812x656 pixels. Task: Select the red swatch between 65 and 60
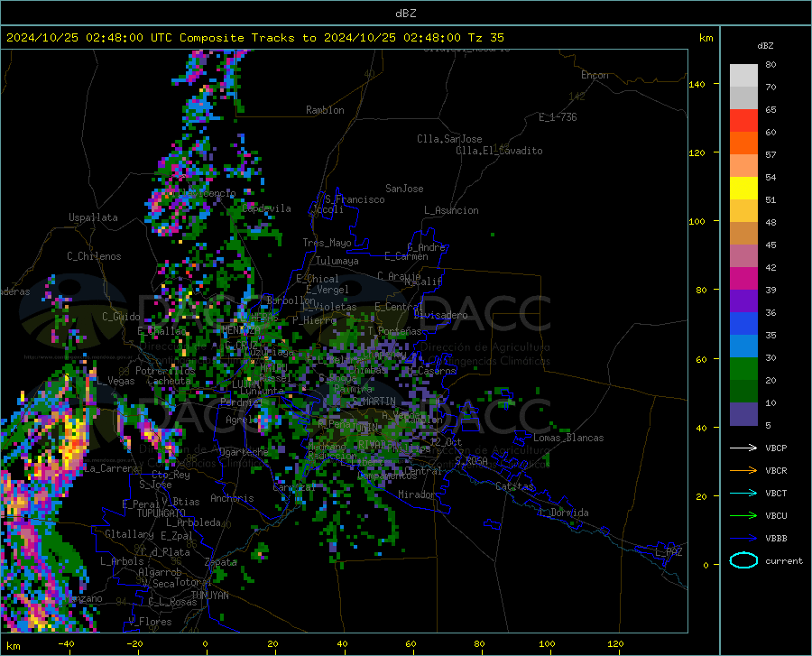[743, 121]
